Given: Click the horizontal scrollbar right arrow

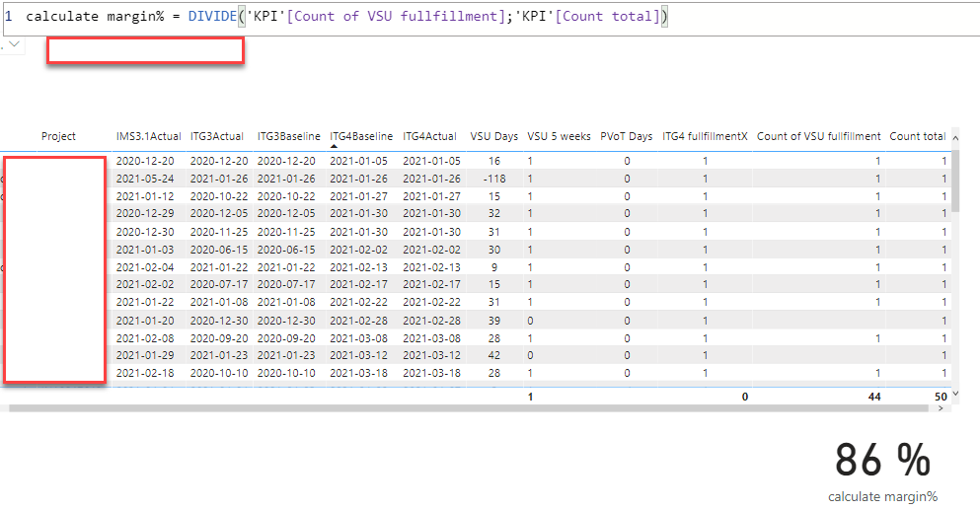Looking at the screenshot, I should (x=941, y=408).
